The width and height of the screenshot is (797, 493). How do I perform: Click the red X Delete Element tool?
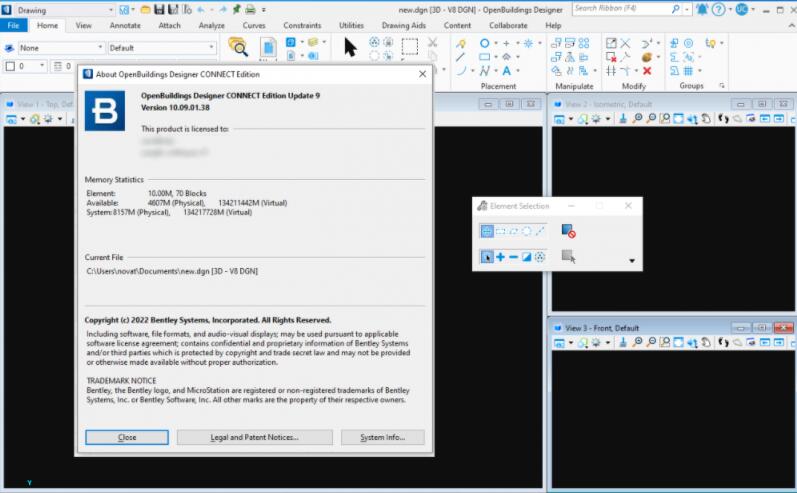[x=647, y=71]
